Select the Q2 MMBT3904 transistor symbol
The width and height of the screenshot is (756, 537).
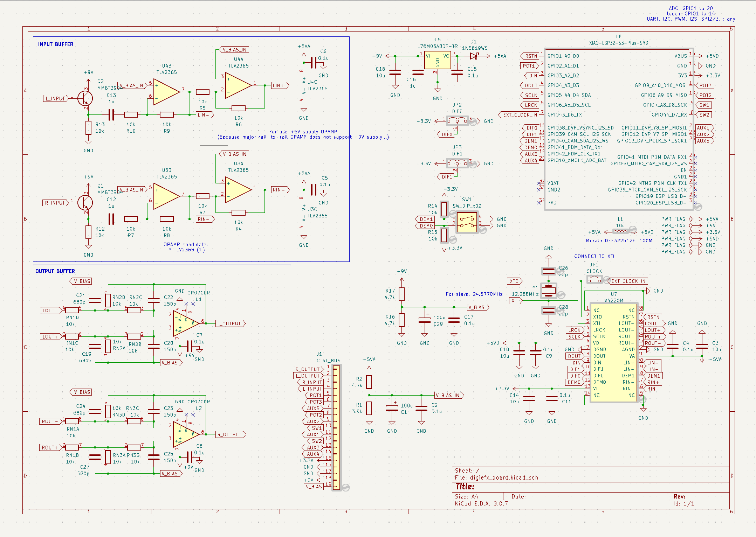84,98
